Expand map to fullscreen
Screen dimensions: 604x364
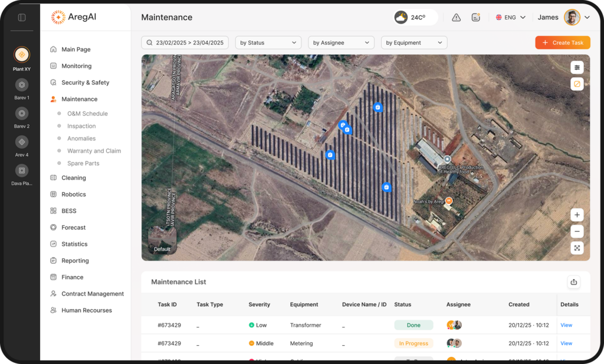577,248
